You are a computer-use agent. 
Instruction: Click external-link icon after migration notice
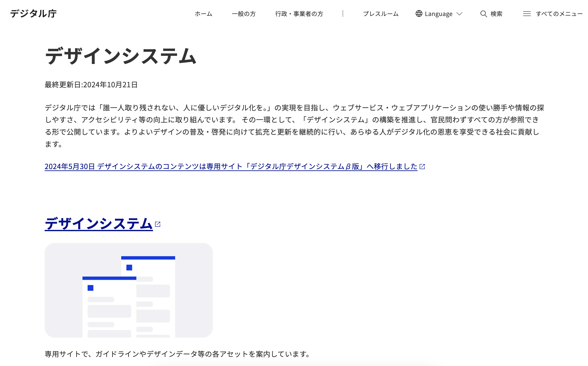(x=422, y=167)
